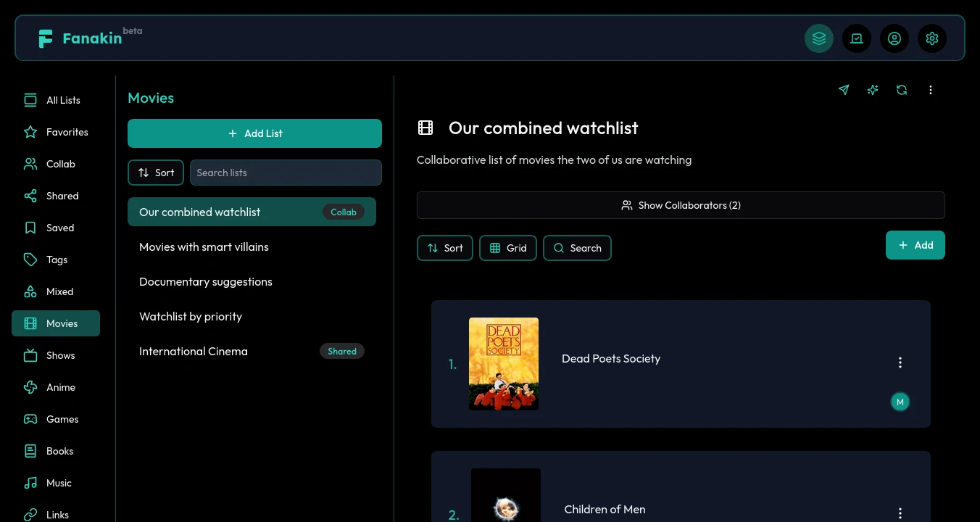Open the Sort dropdown above the movie list
The width and height of the screenshot is (980, 522).
tap(444, 248)
